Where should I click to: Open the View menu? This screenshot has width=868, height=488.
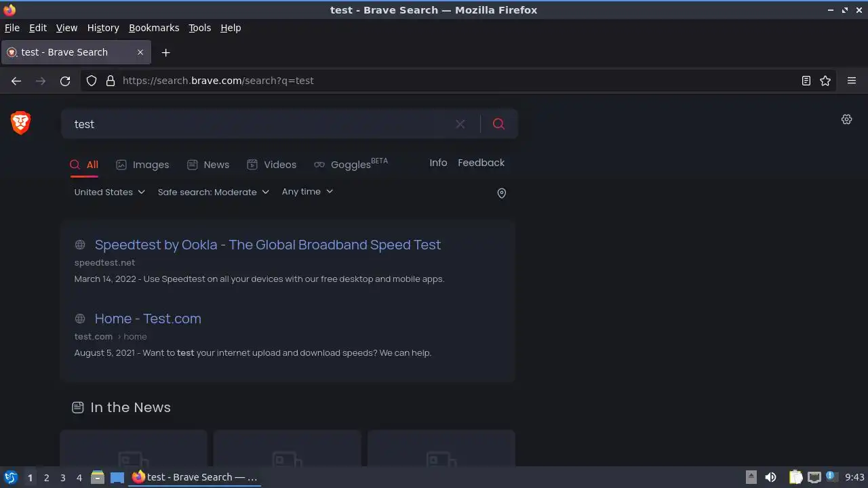[66, 28]
